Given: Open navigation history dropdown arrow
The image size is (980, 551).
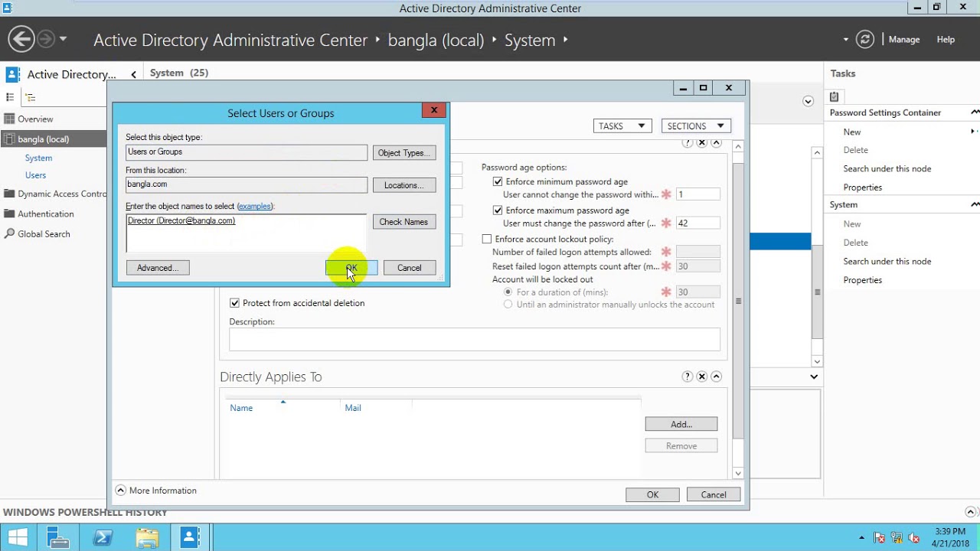Looking at the screenshot, I should [63, 39].
